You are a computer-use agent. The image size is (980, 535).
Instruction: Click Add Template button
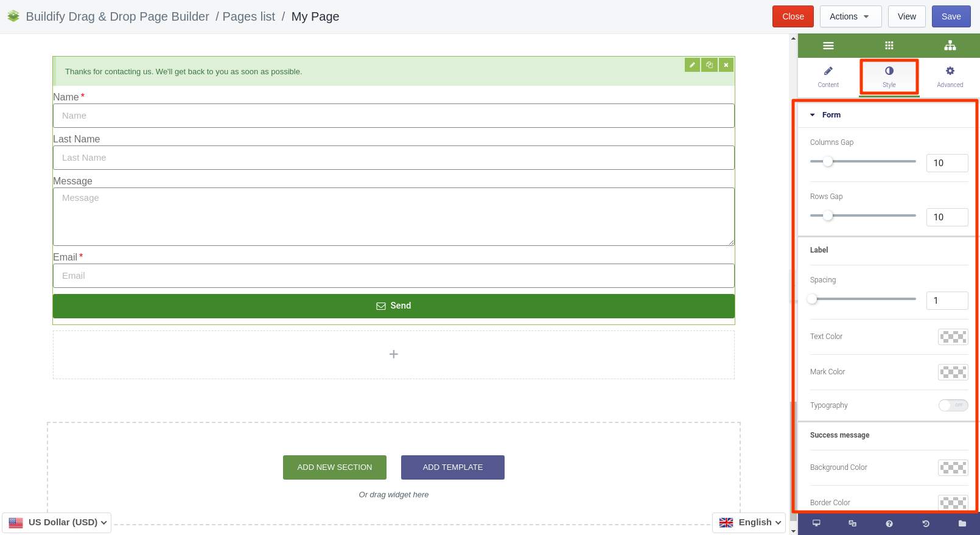(x=453, y=467)
